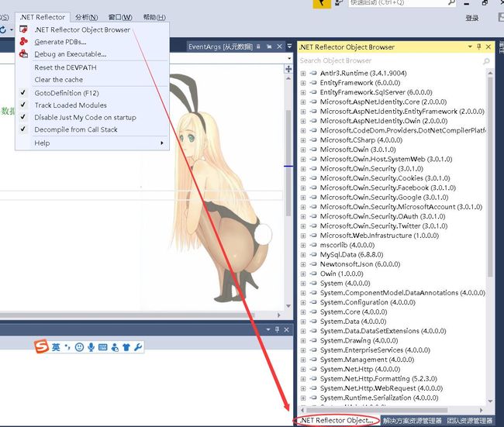Image resolution: width=504 pixels, height=427 pixels.
Task: Open Sogou toolbox wrench icon
Action: point(138,347)
